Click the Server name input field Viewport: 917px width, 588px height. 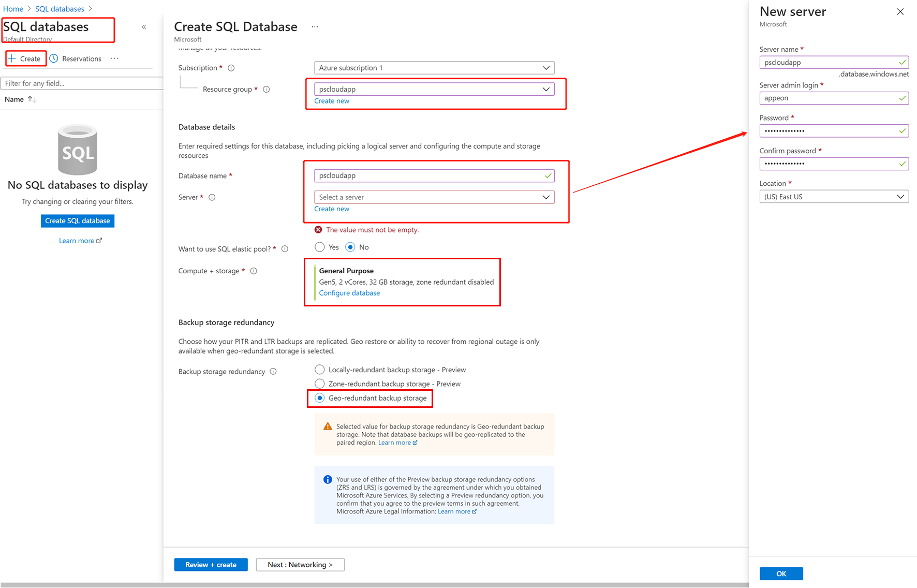tap(828, 63)
